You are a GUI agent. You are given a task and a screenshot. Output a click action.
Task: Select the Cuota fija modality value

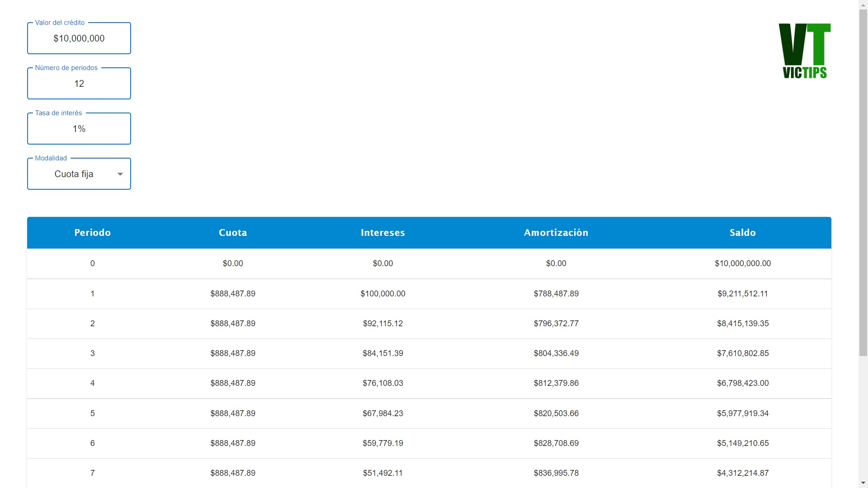coord(74,174)
